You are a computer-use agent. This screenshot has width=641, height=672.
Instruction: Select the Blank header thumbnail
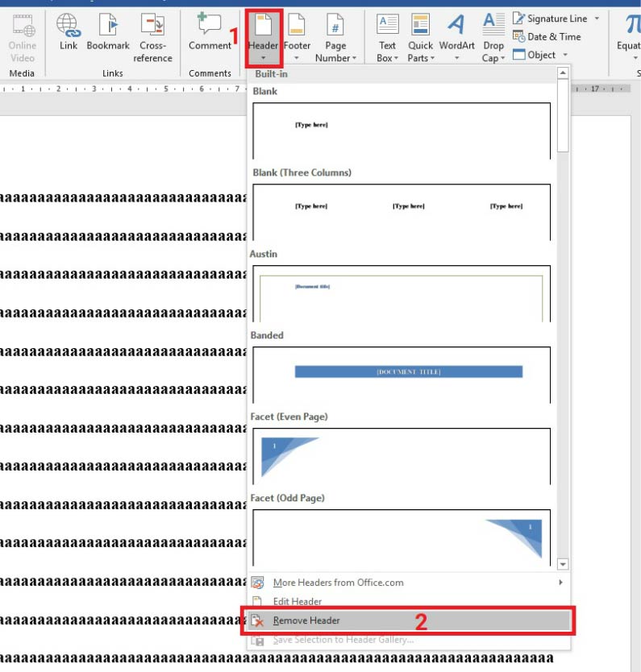(402, 130)
